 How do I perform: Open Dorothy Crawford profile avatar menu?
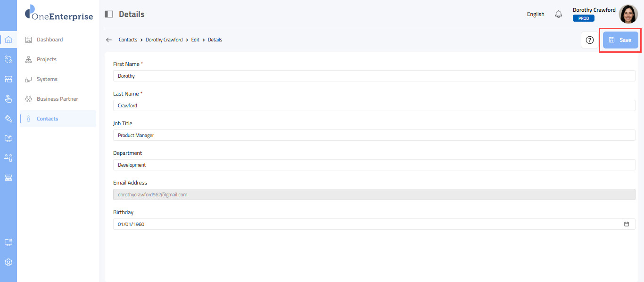pyautogui.click(x=628, y=14)
